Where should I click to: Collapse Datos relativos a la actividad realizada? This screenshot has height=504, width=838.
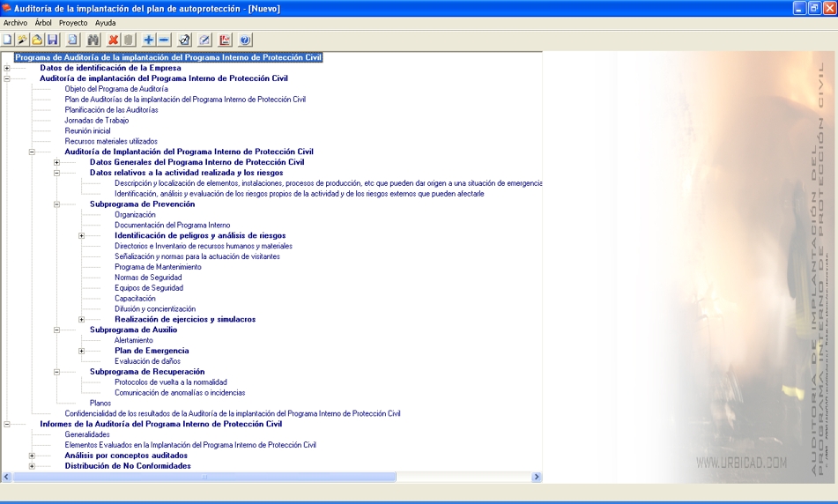pyautogui.click(x=56, y=173)
